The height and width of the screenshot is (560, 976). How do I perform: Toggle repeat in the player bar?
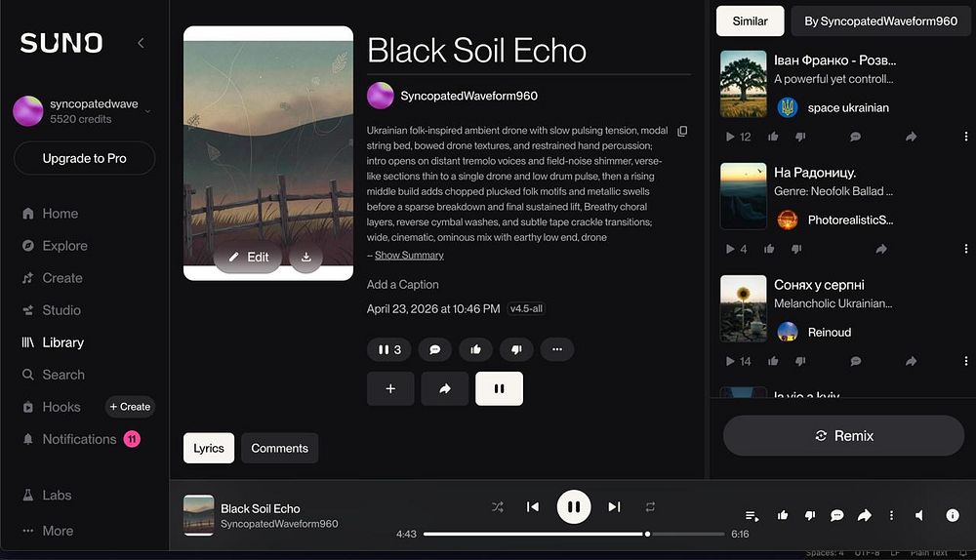[x=650, y=507]
